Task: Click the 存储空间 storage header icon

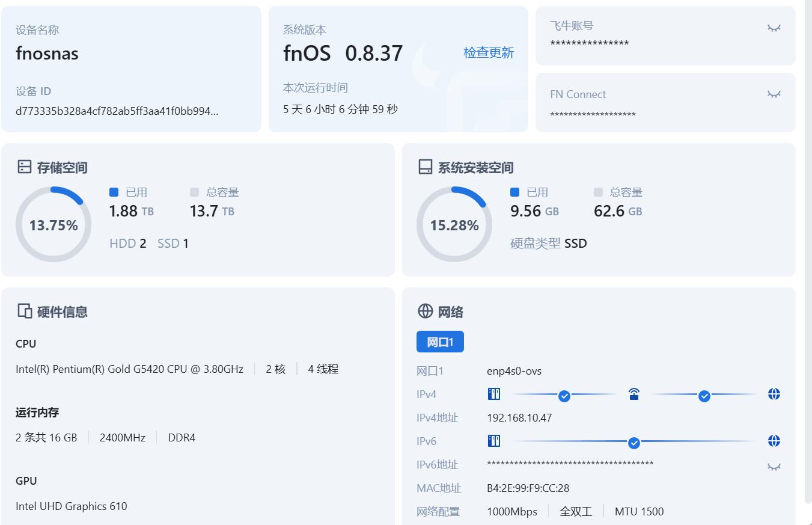Action: pos(24,167)
